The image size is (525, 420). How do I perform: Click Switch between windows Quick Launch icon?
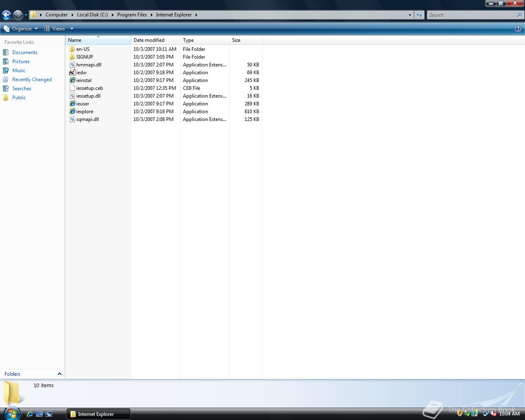[49, 414]
